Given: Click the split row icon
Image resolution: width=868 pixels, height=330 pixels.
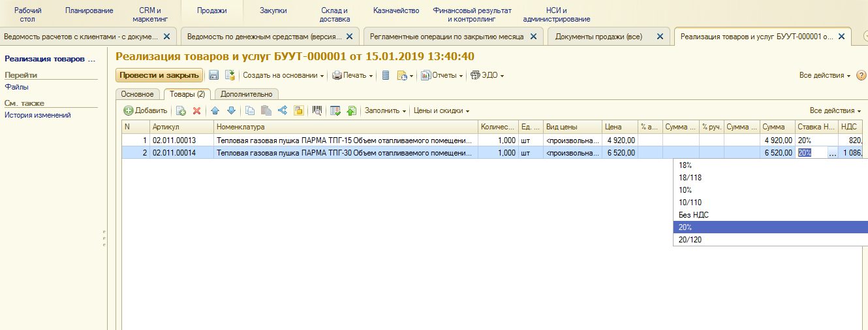Looking at the screenshot, I should (282, 110).
